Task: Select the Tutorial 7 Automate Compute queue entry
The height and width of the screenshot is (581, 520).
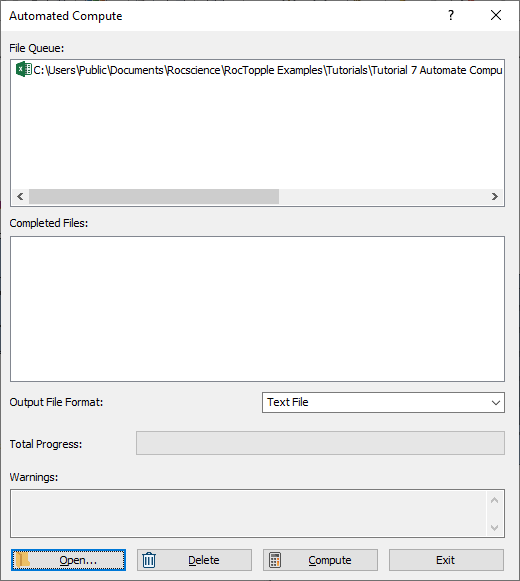Action: point(259,70)
